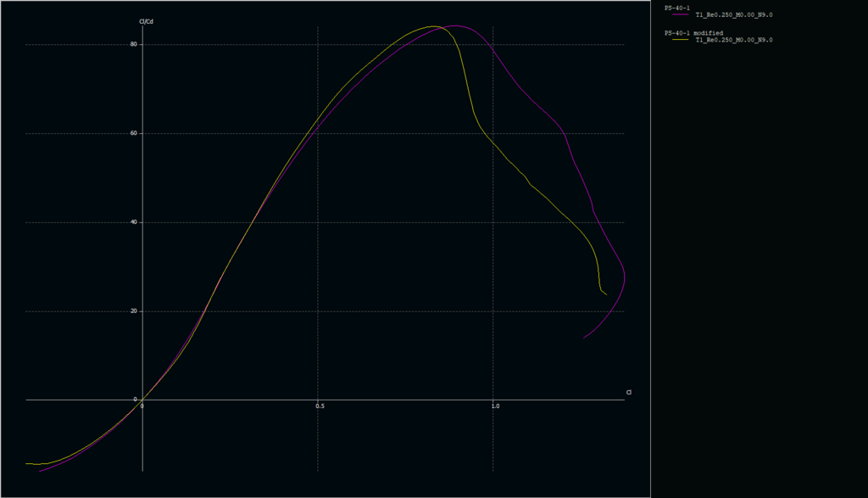Click the 80 tick label on y-axis
The height and width of the screenshot is (498, 868).
click(134, 44)
